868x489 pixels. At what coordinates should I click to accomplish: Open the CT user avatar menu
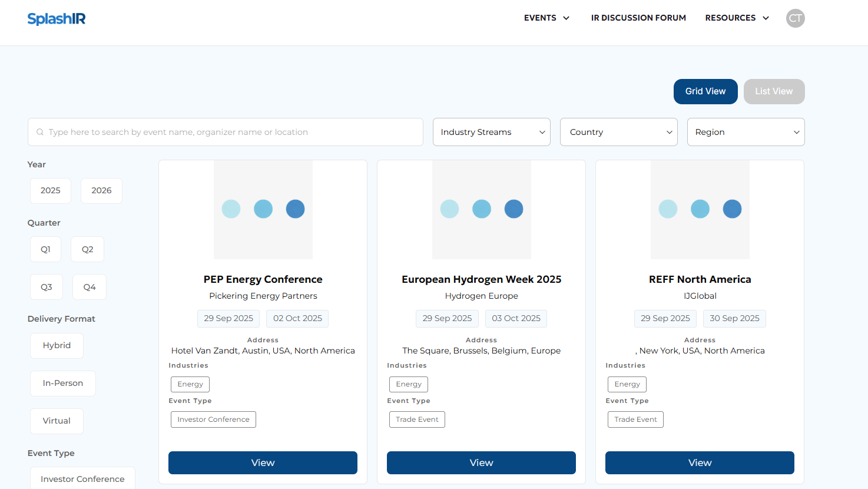pos(795,18)
